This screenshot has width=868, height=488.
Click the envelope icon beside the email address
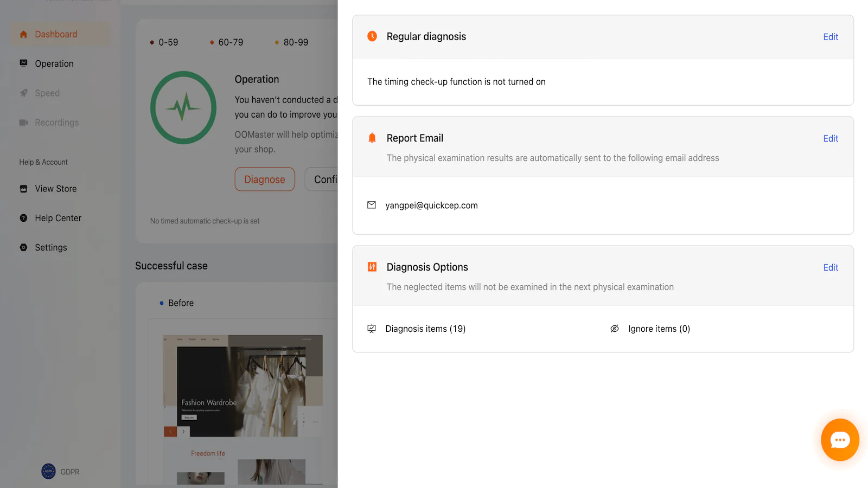(x=372, y=205)
